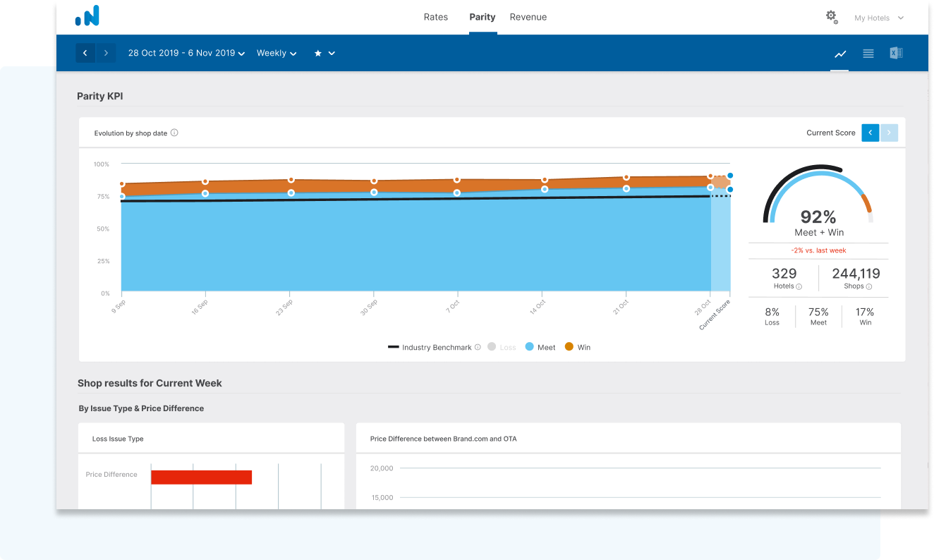Screen dimensions: 934x560
Task: Click next Current Score arrow button
Action: (x=889, y=133)
